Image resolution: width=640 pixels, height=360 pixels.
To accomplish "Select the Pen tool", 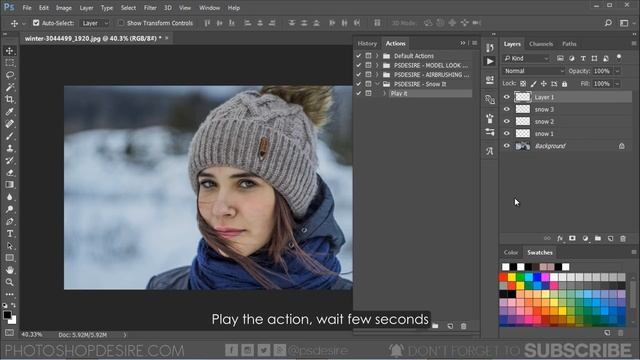I will coord(9,221).
